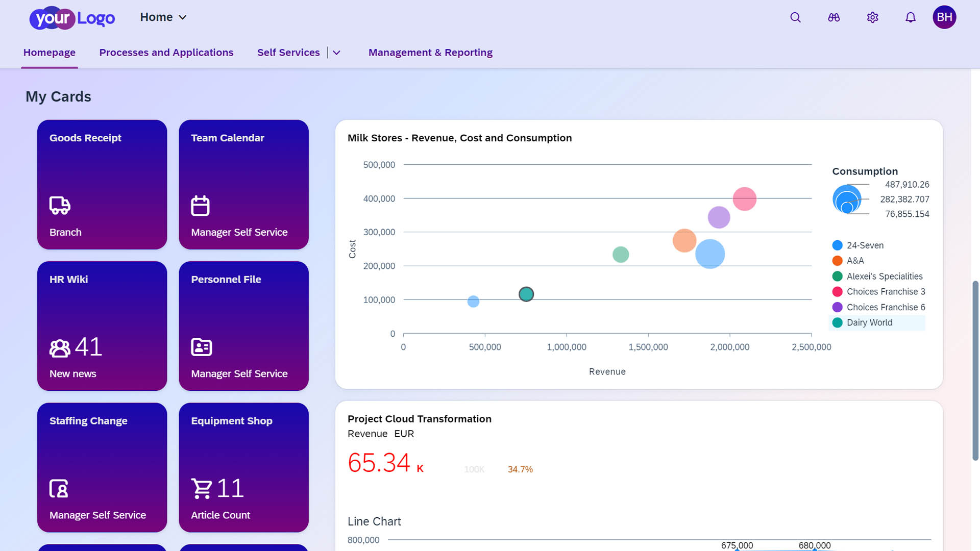Open Processes and Applications tab
The image size is (980, 551).
point(166,53)
